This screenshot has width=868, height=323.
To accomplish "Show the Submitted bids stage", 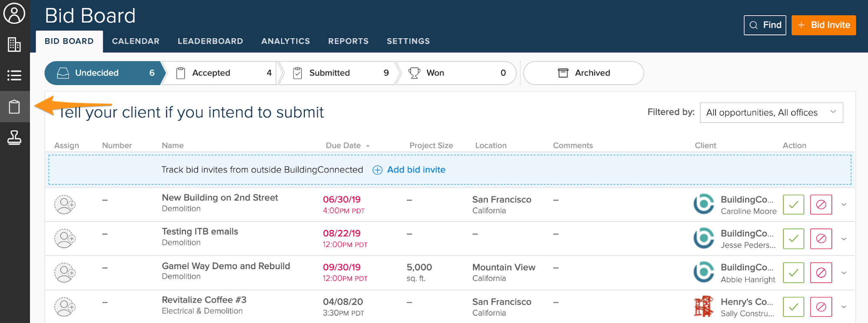I will 338,73.
